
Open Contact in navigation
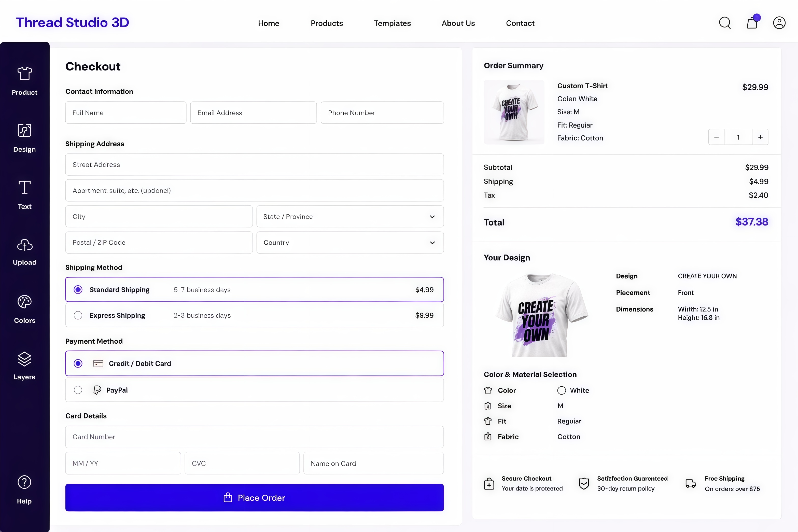click(x=520, y=23)
